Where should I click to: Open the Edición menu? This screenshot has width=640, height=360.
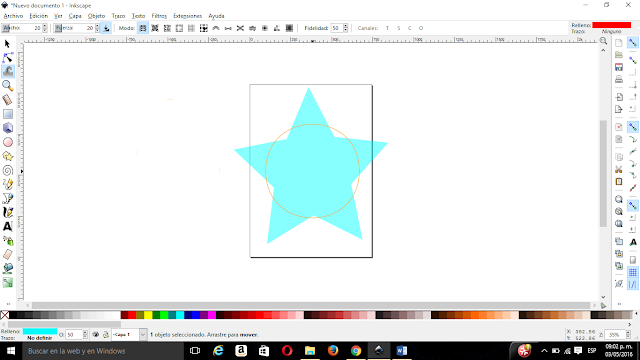click(x=38, y=16)
